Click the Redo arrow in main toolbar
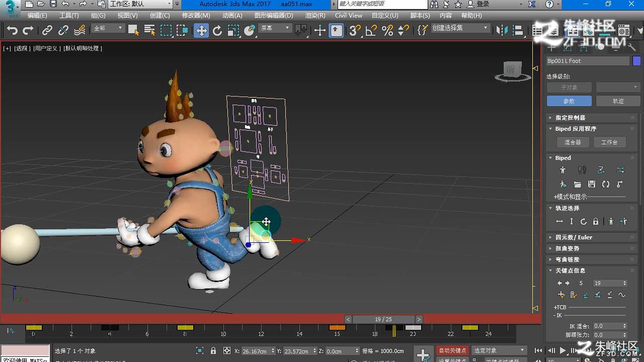The height and width of the screenshot is (362, 644). 29,31
